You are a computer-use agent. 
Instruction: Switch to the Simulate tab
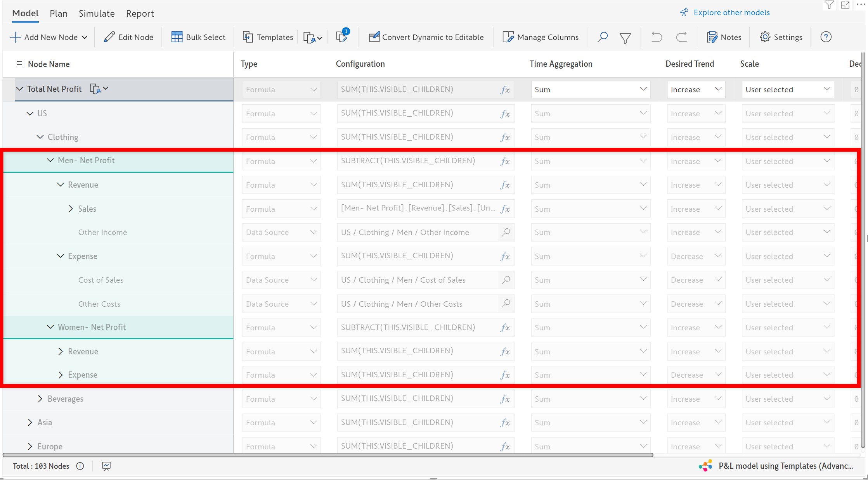click(x=97, y=14)
